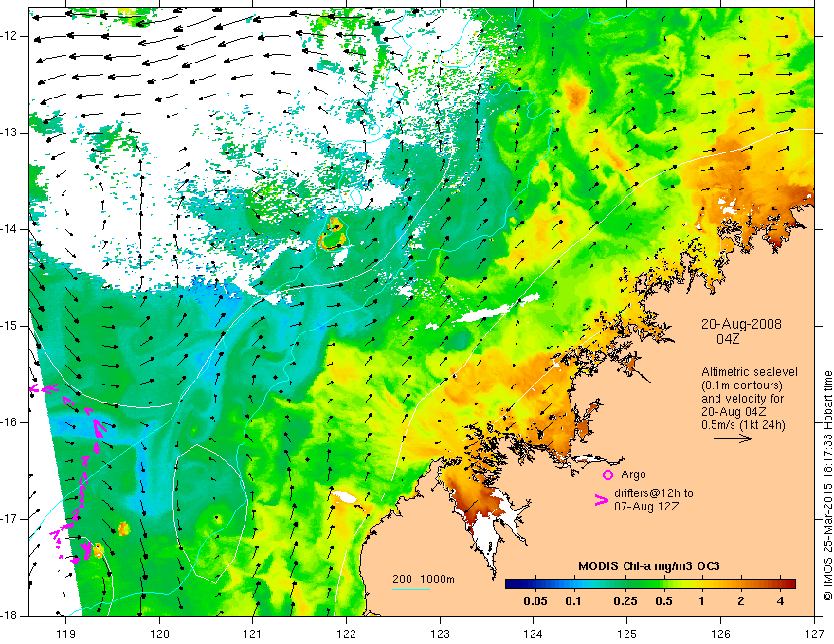Click the latitude axis label '-15'
The image size is (834, 644).
[x=9, y=326]
